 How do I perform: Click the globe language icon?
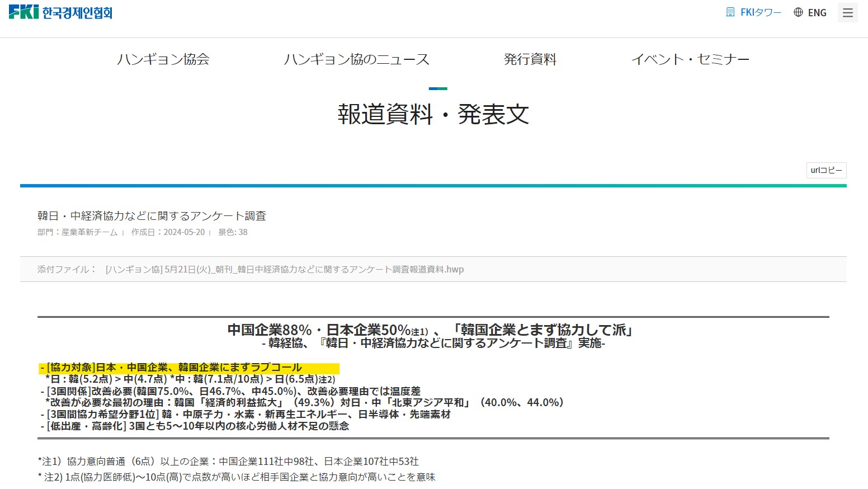(798, 12)
